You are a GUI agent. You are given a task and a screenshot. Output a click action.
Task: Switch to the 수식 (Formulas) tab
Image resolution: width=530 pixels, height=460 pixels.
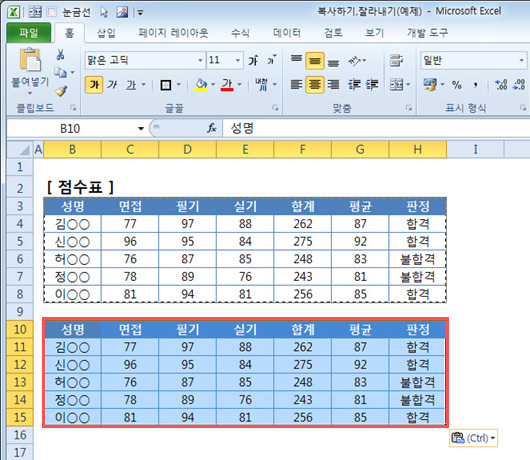[240, 33]
